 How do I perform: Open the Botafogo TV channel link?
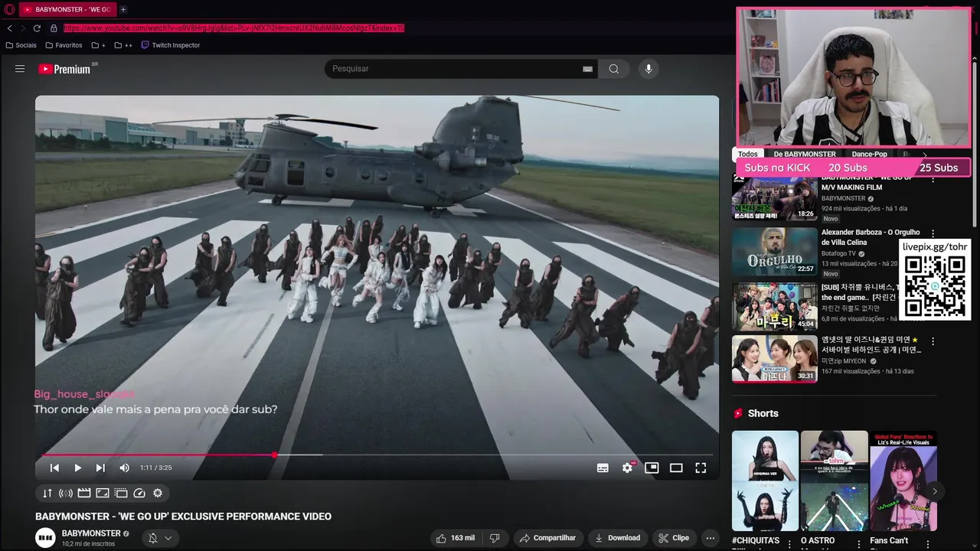click(838, 253)
